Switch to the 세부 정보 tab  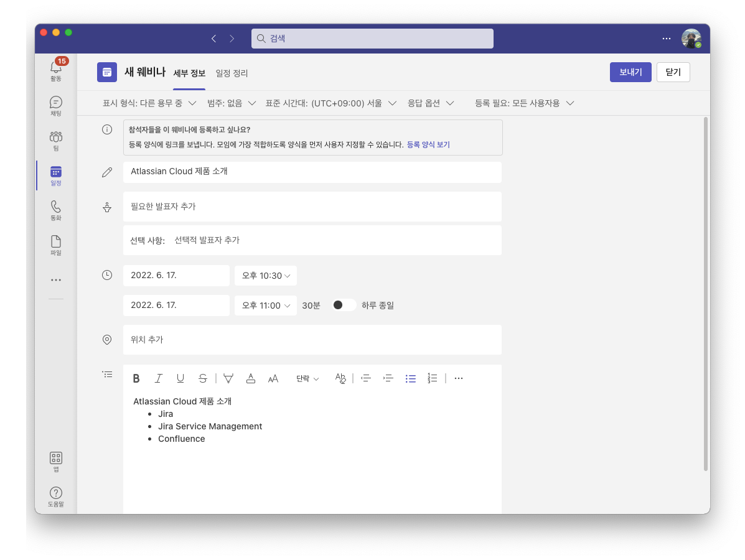click(189, 73)
